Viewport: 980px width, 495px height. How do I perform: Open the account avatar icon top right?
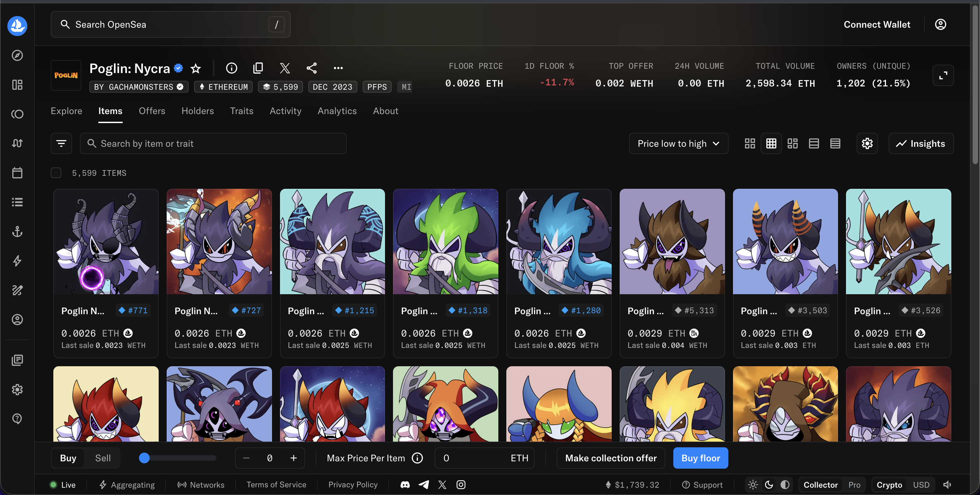click(940, 24)
